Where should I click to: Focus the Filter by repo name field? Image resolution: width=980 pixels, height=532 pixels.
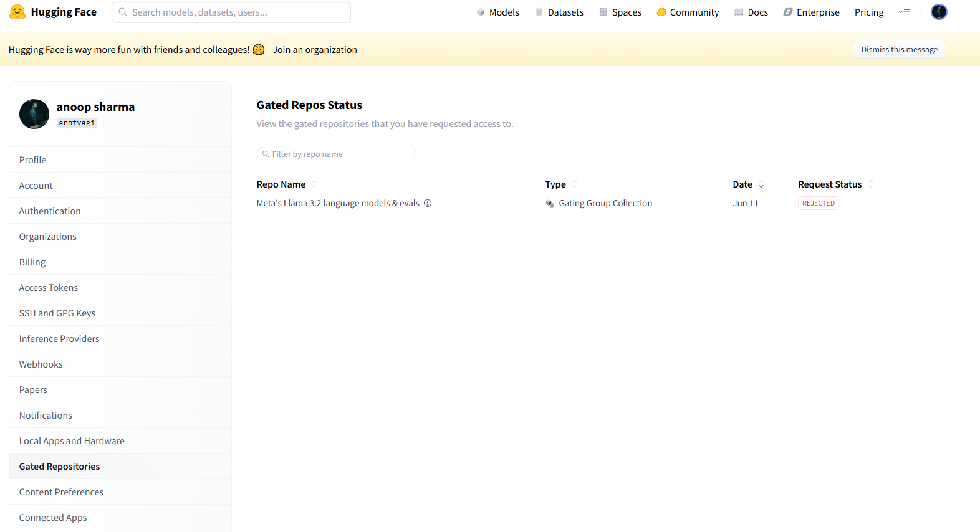(x=337, y=154)
